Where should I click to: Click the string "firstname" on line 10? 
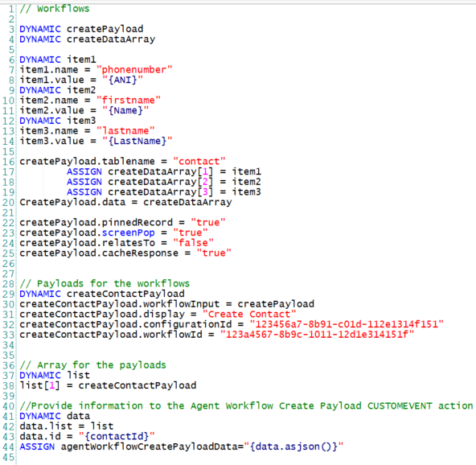click(129, 101)
